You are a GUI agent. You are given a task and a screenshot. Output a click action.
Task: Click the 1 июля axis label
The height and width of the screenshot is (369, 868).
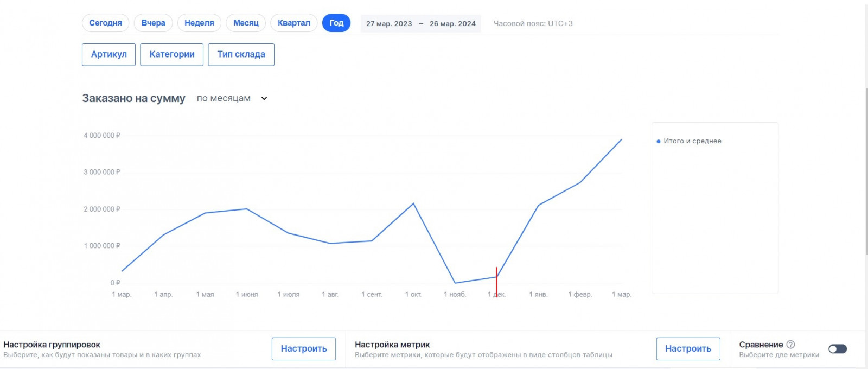289,294
